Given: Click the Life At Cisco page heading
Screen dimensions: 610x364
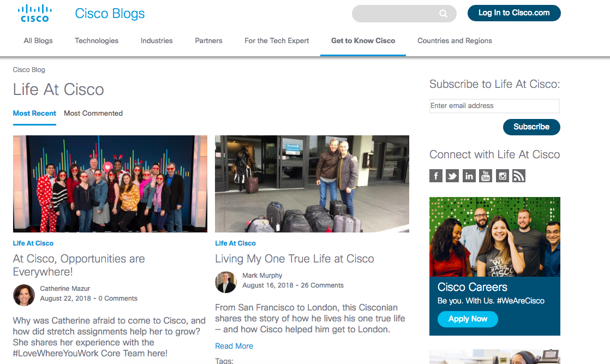Looking at the screenshot, I should coord(58,89).
